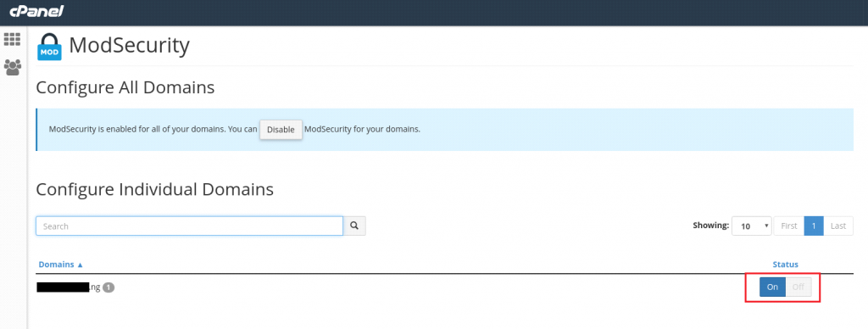Image resolution: width=868 pixels, height=329 pixels.
Task: Open the User Manager people icon
Action: 12,68
